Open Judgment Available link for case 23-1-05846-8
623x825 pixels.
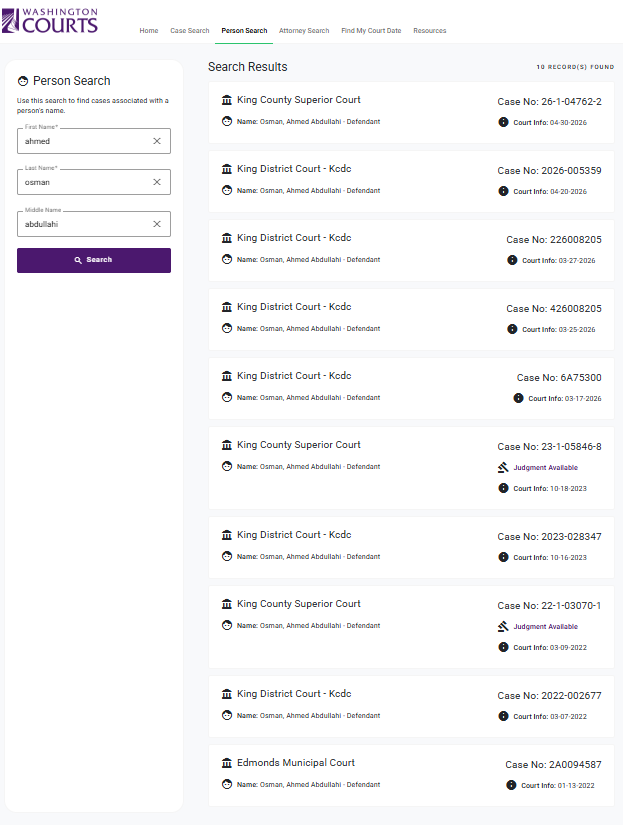[x=546, y=467]
